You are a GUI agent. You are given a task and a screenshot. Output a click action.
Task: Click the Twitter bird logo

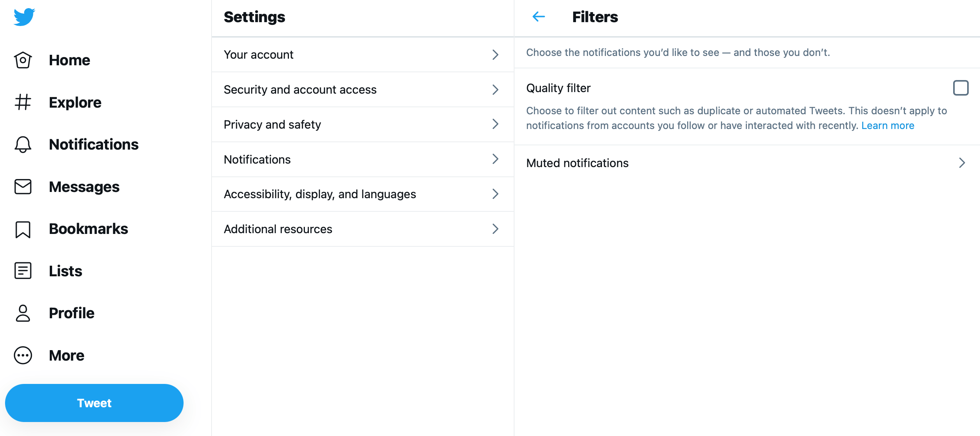coord(24,17)
